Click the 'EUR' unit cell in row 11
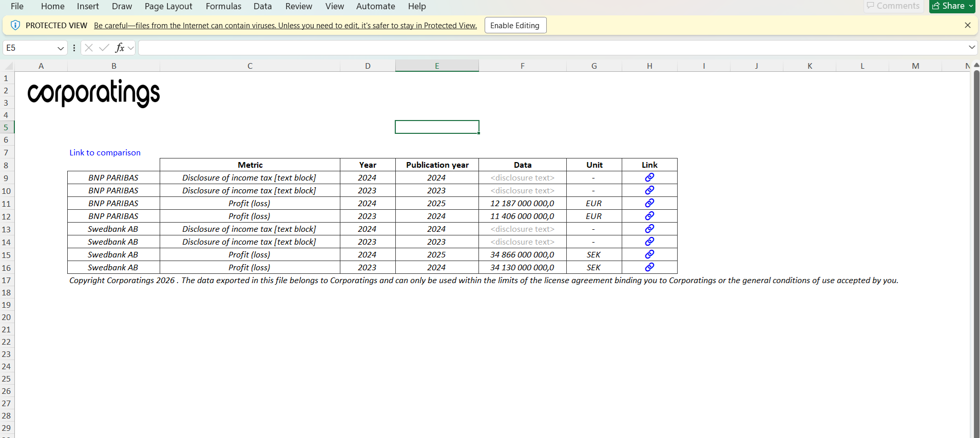Viewport: 980px width, 438px height. (x=594, y=203)
